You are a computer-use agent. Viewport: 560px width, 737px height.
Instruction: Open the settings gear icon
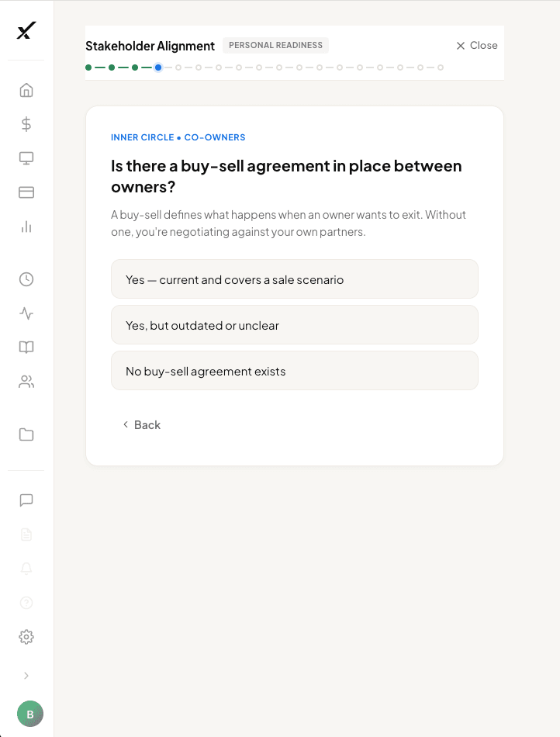[x=26, y=636]
